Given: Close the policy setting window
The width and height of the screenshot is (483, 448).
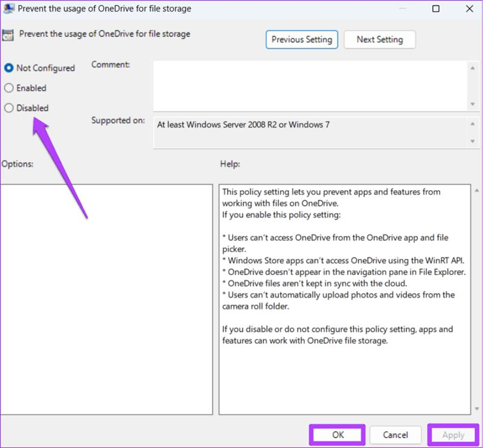Looking at the screenshot, I should [470, 8].
